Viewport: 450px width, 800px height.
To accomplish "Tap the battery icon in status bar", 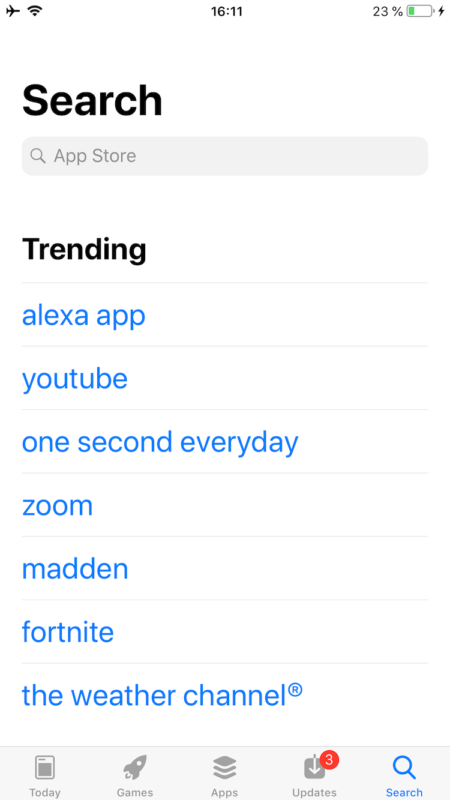I will pyautogui.click(x=421, y=11).
